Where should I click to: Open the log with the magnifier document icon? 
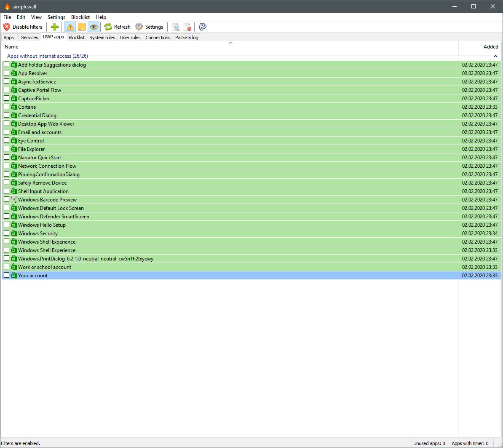[175, 27]
